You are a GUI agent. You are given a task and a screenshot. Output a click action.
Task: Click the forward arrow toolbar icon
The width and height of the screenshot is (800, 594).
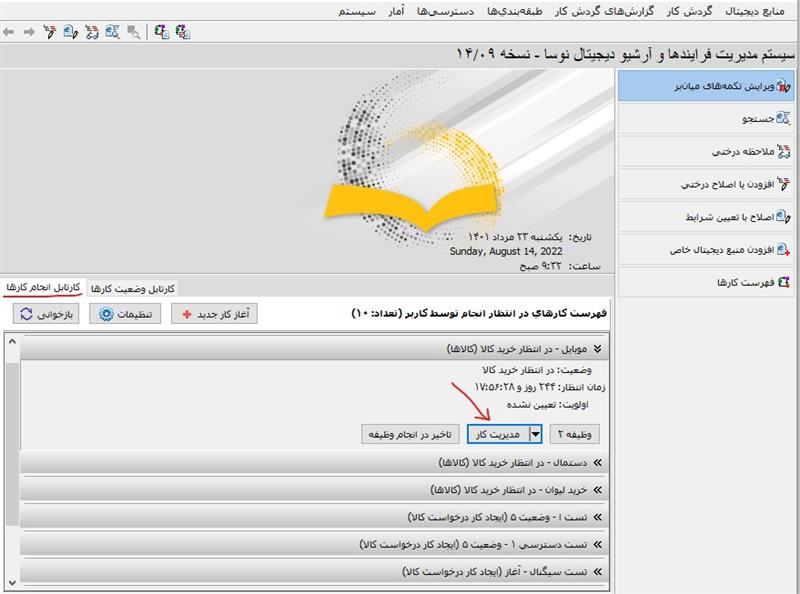tap(28, 32)
